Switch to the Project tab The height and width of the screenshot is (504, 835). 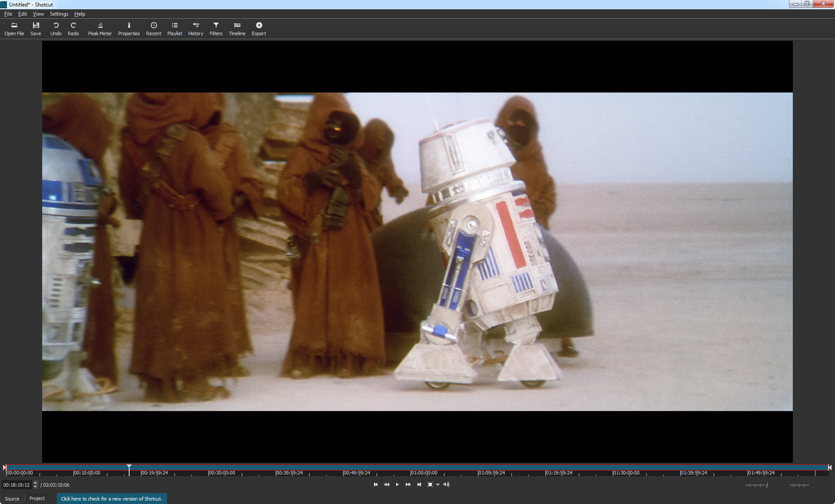pos(37,498)
